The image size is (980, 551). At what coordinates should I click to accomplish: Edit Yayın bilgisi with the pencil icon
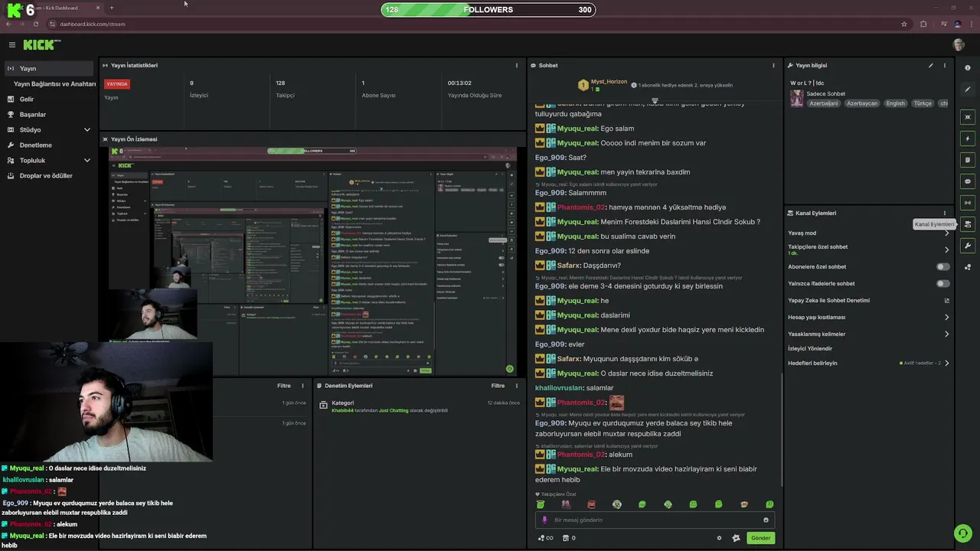pyautogui.click(x=931, y=66)
